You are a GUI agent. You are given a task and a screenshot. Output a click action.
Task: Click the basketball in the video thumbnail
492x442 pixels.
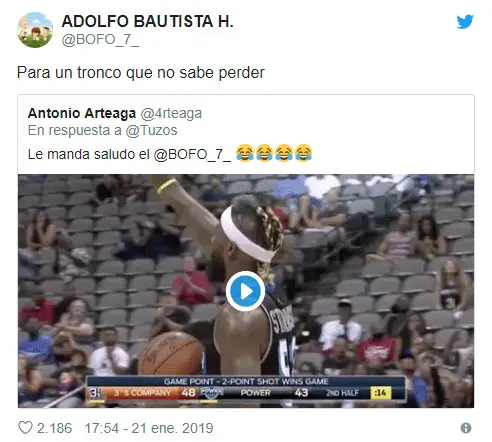(170, 353)
